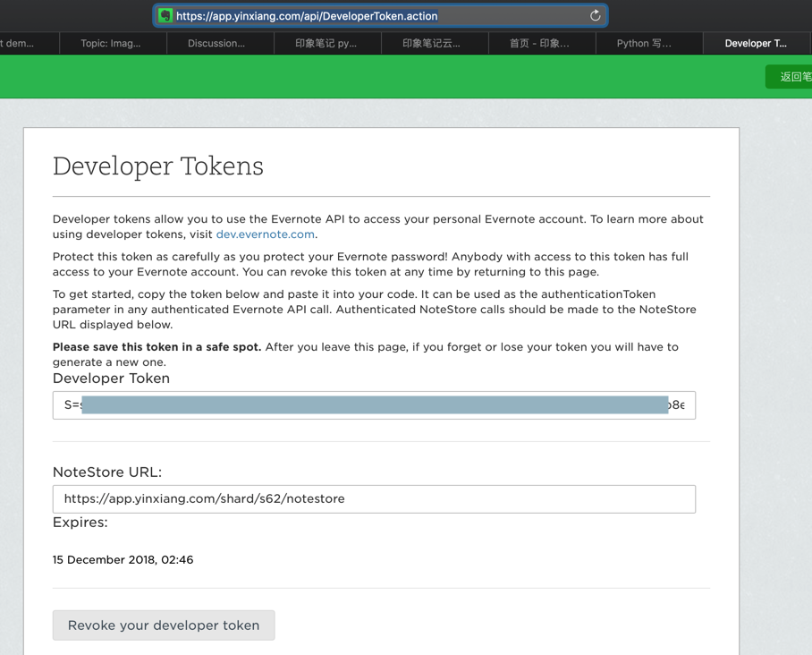Reload the page with the refresh icon

tap(595, 15)
